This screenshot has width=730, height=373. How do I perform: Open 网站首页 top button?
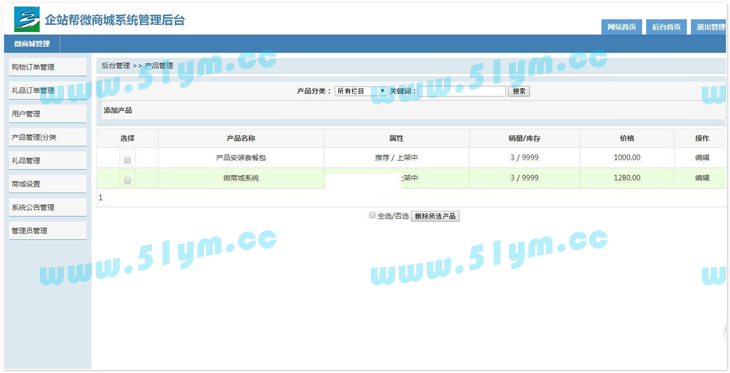pyautogui.click(x=622, y=27)
